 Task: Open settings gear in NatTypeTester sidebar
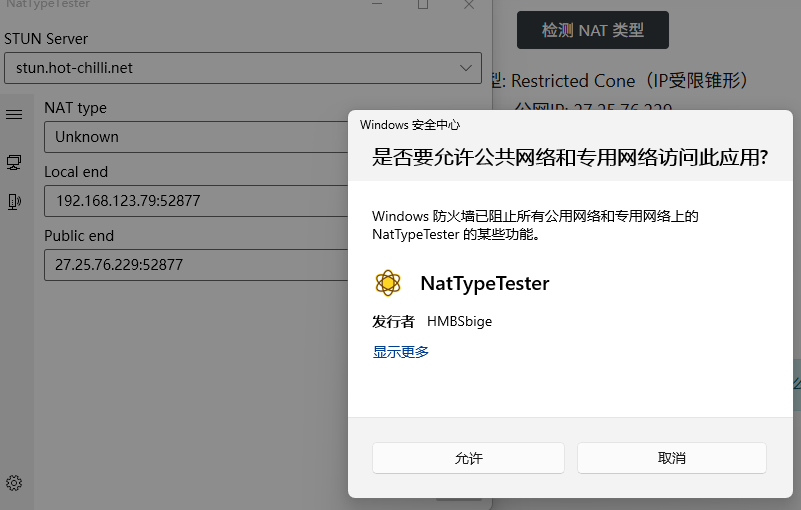coord(14,483)
